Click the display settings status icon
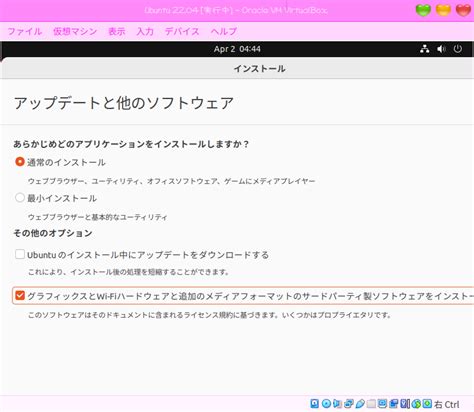Image resolution: width=474 pixels, height=412 pixels. [382, 404]
